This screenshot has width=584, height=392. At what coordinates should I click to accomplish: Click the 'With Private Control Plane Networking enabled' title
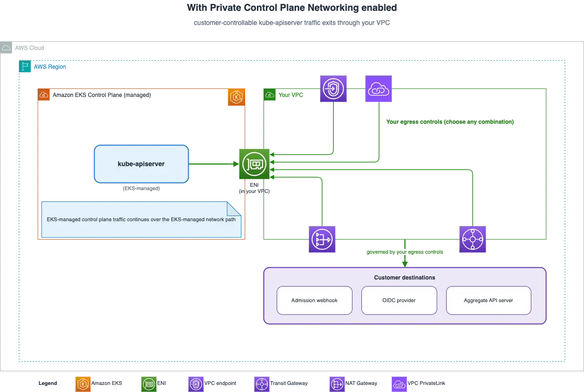tap(292, 8)
